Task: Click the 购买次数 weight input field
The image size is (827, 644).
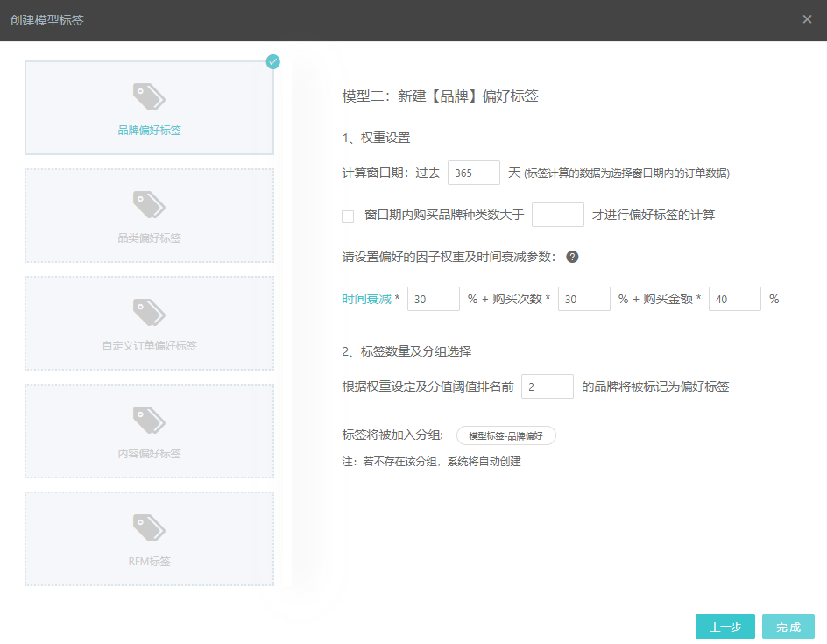Action: click(583, 299)
